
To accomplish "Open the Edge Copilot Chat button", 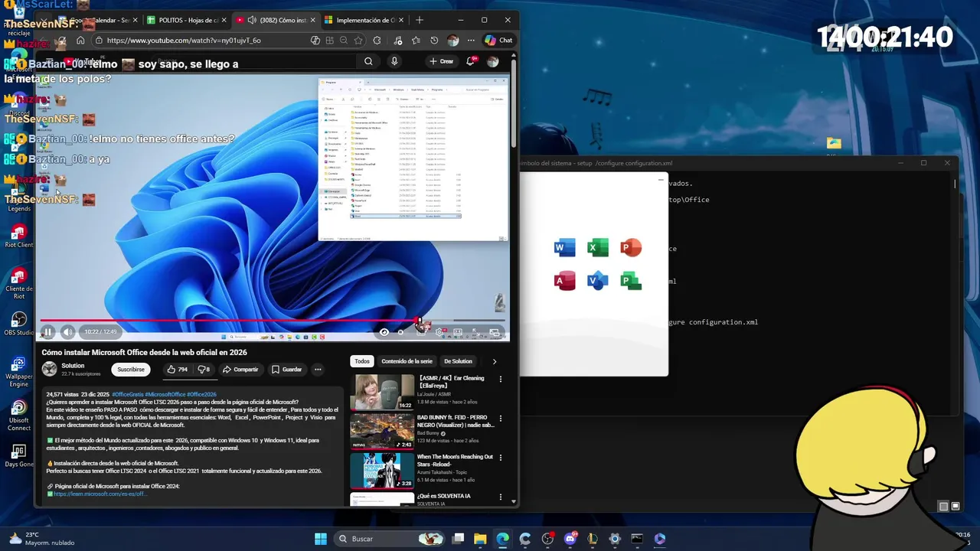I will click(498, 40).
